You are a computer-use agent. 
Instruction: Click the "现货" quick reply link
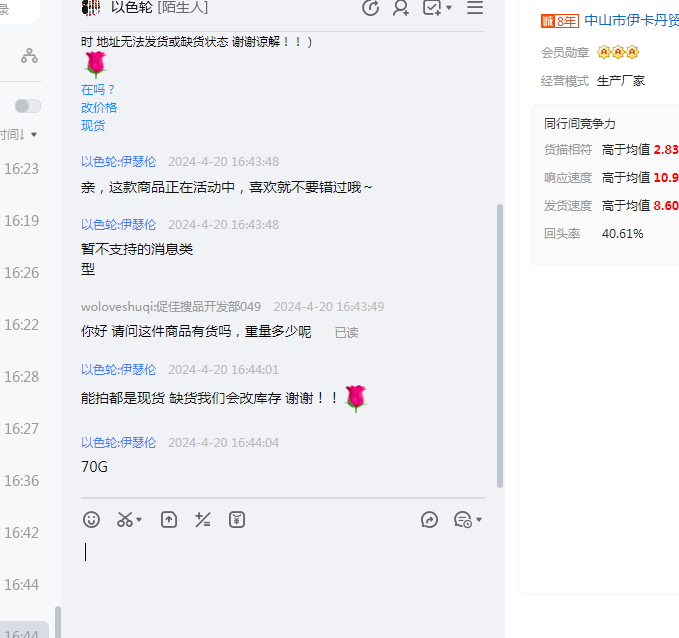[93, 125]
